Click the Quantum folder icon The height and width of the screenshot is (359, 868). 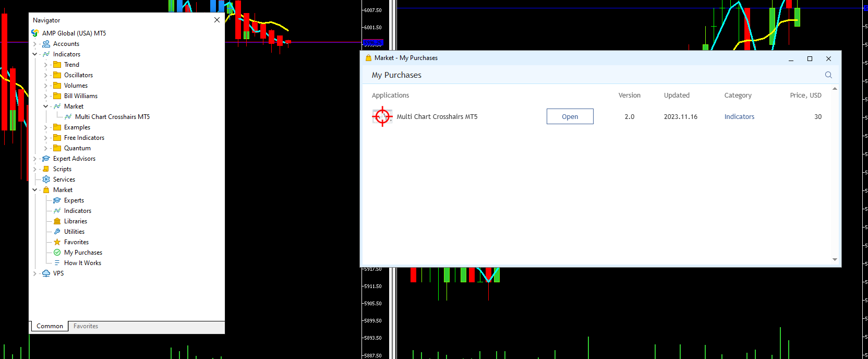point(57,148)
